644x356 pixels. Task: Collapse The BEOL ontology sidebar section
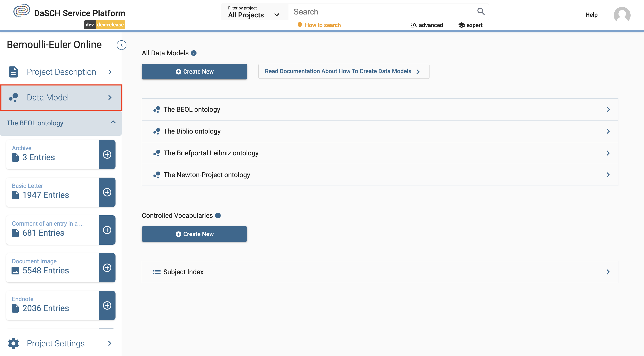tap(113, 122)
